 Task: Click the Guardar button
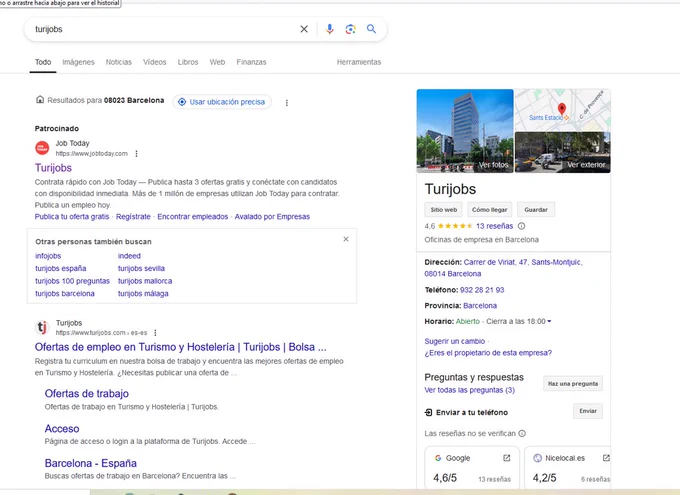click(536, 210)
